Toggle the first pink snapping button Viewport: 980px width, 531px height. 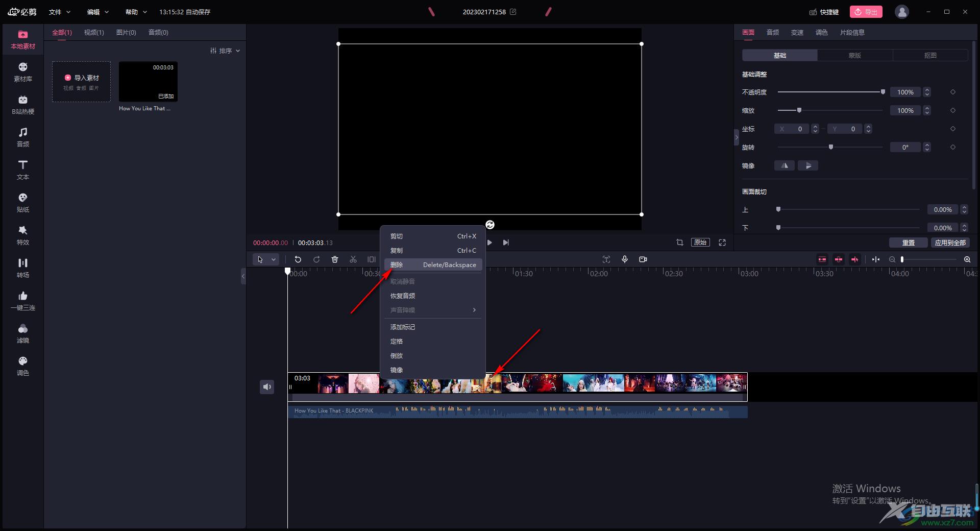(822, 259)
